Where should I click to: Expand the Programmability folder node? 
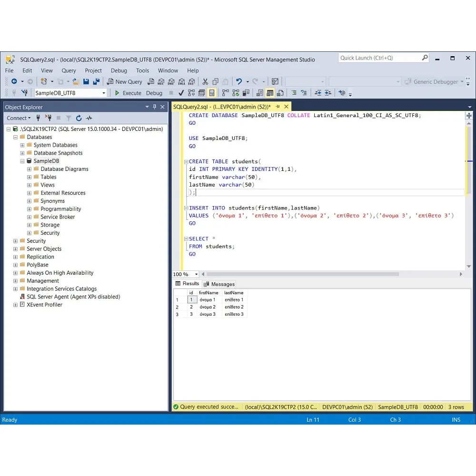click(x=29, y=209)
